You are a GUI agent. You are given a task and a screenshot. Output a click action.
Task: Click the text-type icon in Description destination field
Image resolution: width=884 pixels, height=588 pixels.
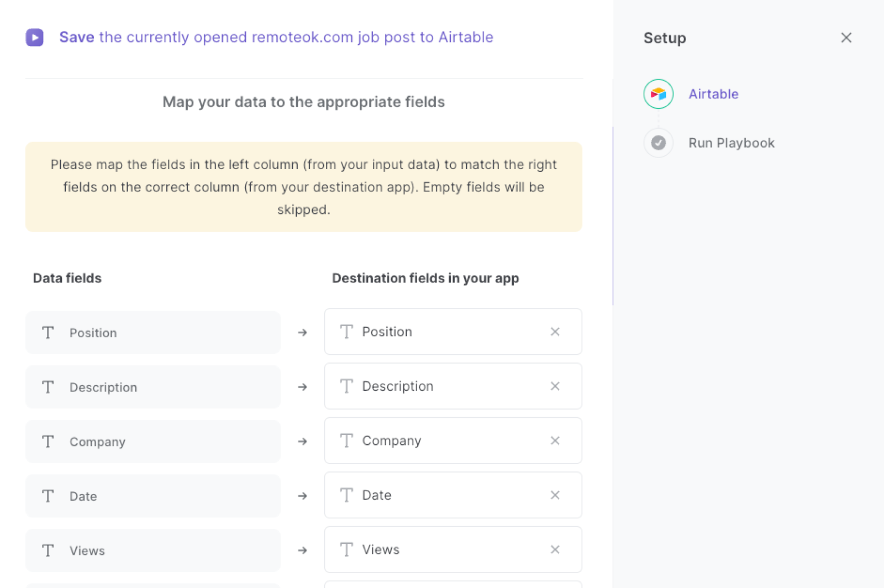coord(346,386)
